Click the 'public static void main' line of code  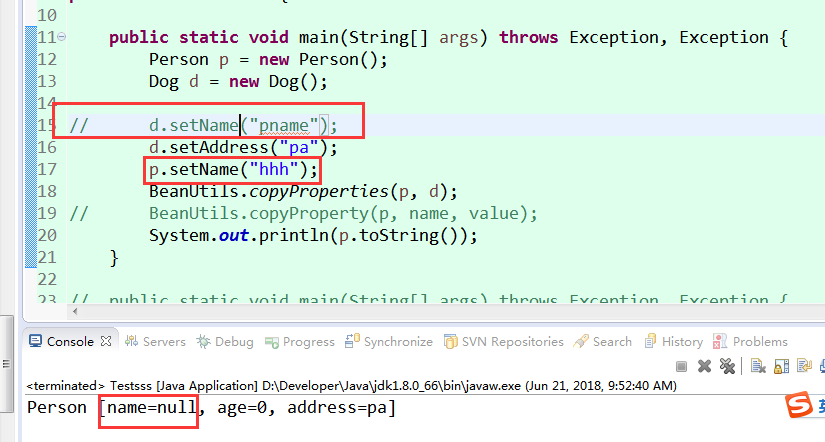click(448, 37)
